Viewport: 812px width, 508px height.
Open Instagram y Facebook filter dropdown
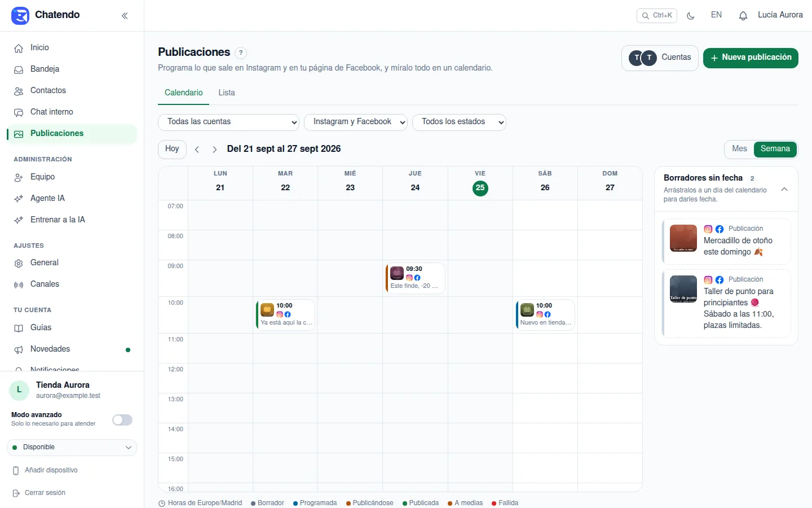[356, 122]
